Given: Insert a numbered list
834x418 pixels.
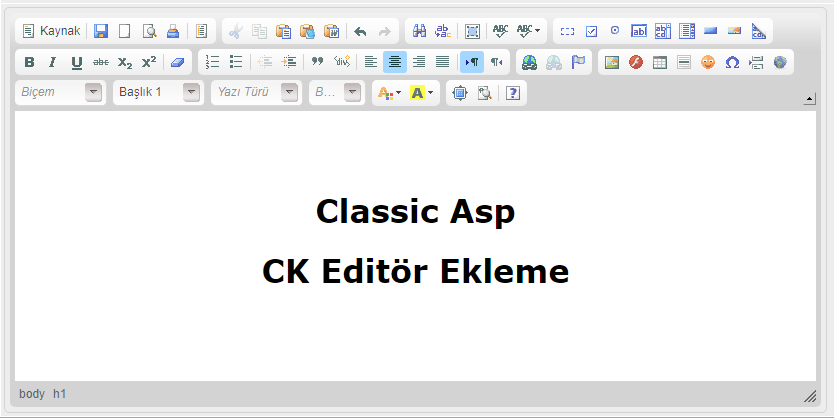Looking at the screenshot, I should pos(212,62).
